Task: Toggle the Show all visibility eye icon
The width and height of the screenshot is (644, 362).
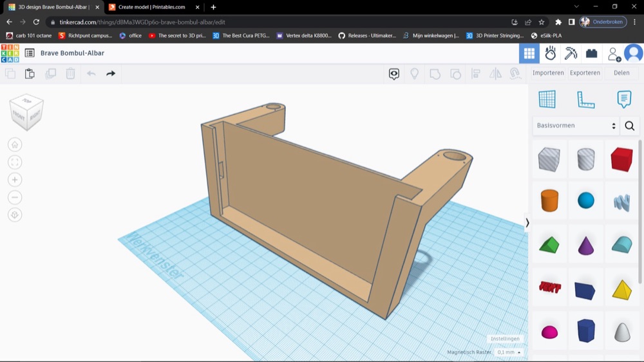Action: 394,73
